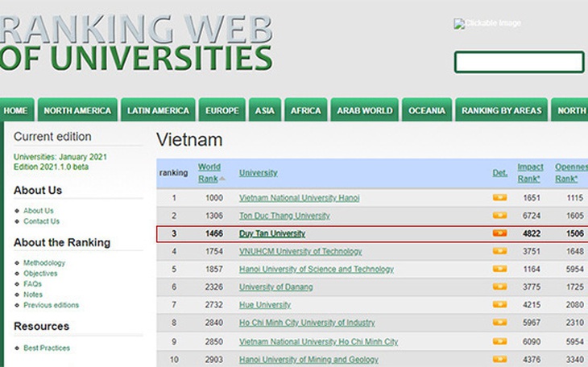Open the ARAB WORLD tab

pyautogui.click(x=365, y=110)
